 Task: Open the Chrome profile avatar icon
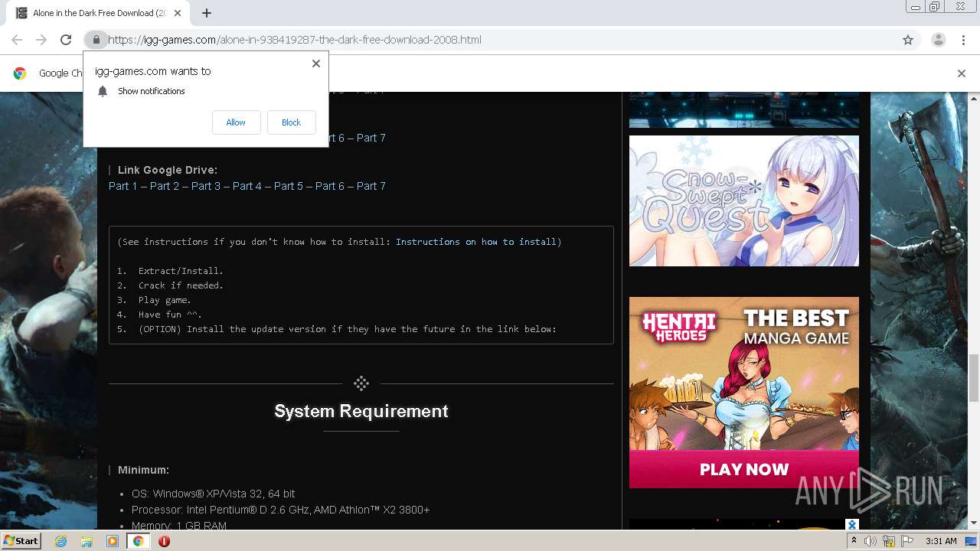click(x=938, y=40)
